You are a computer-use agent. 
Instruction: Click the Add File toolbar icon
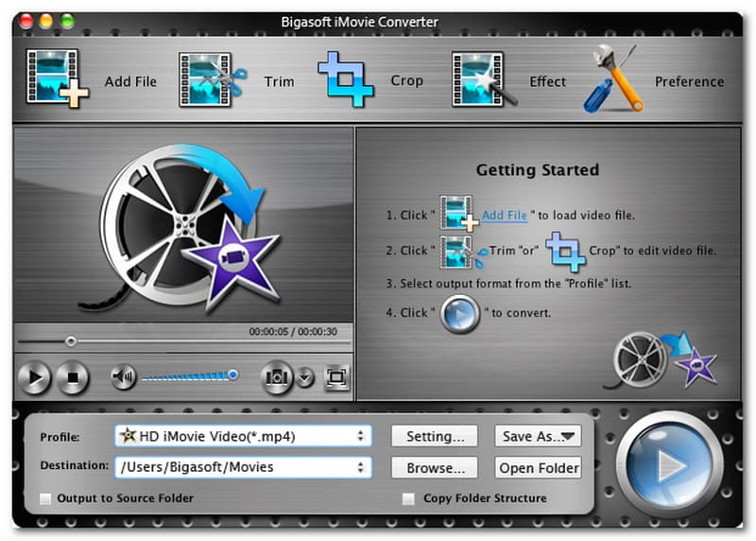(x=57, y=79)
